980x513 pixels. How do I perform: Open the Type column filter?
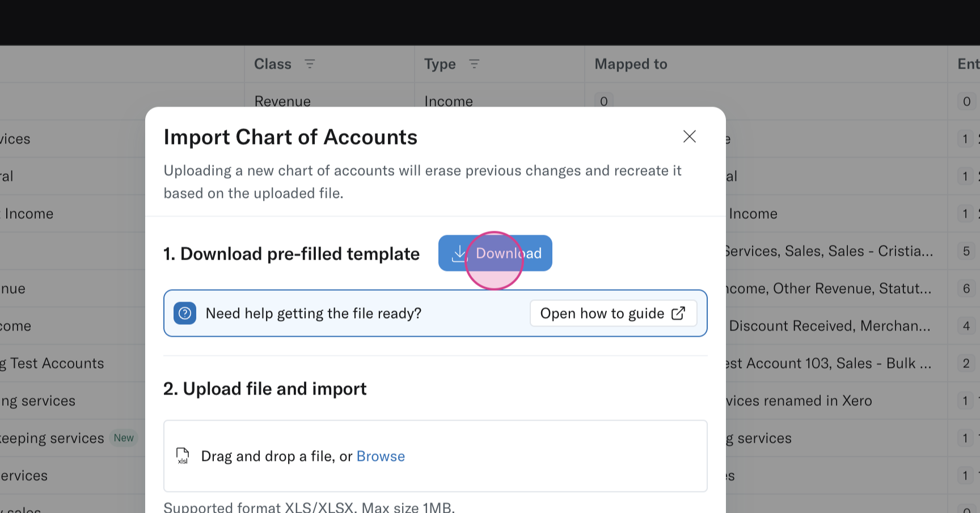(474, 64)
